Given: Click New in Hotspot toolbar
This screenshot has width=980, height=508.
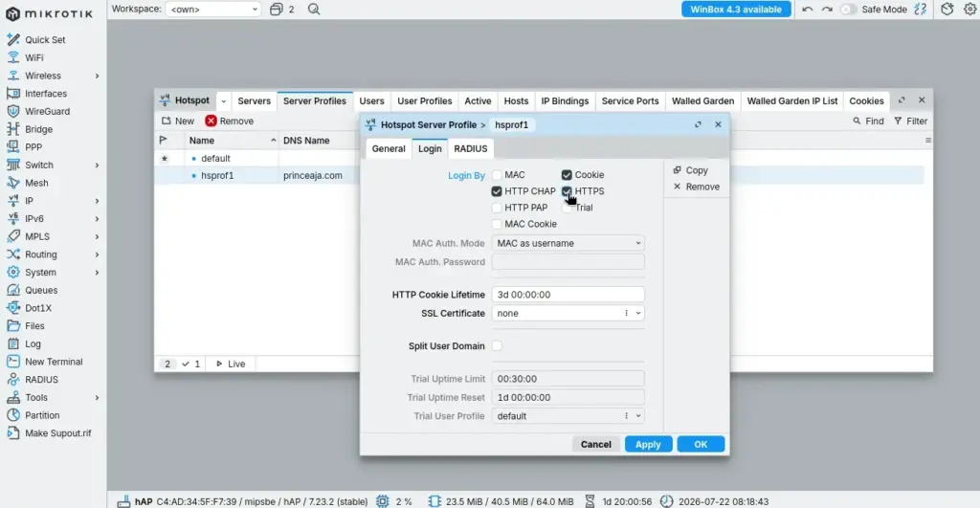Looking at the screenshot, I should pyautogui.click(x=178, y=121).
